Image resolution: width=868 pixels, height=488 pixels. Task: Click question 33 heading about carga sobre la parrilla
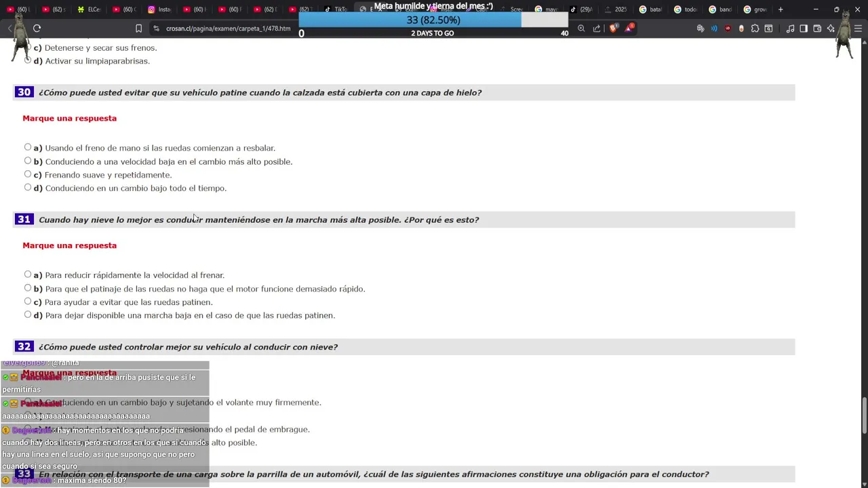pyautogui.click(x=374, y=474)
